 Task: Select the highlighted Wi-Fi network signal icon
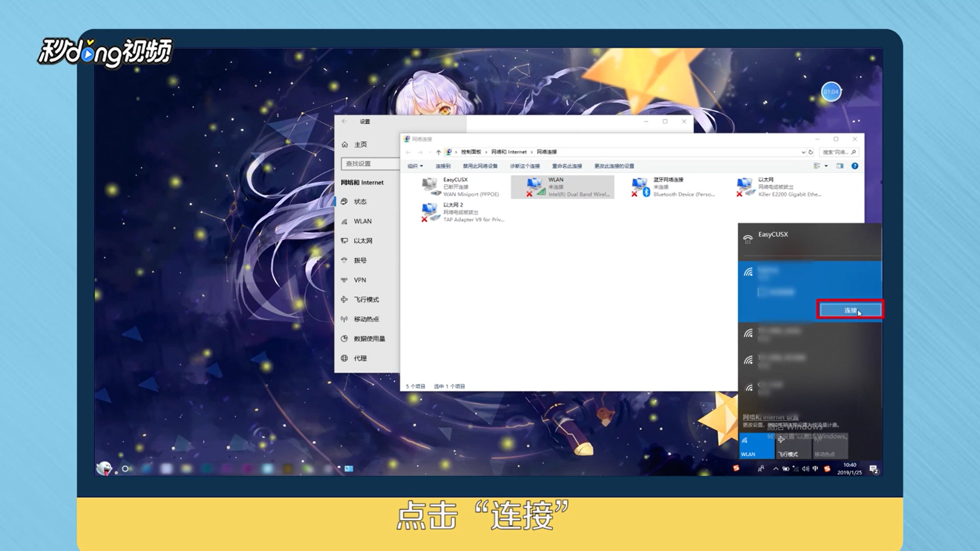[x=748, y=272]
